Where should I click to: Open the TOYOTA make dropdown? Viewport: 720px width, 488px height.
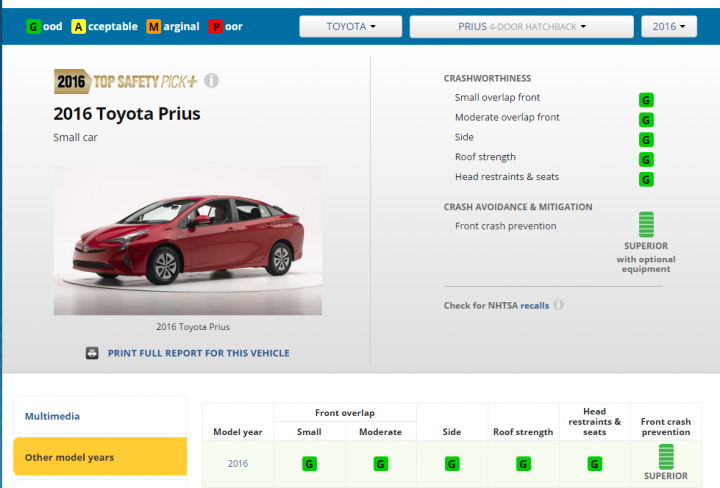coord(350,27)
